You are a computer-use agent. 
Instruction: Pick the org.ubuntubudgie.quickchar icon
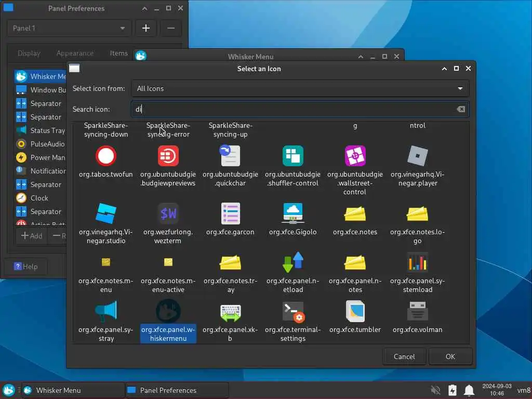coord(230,156)
